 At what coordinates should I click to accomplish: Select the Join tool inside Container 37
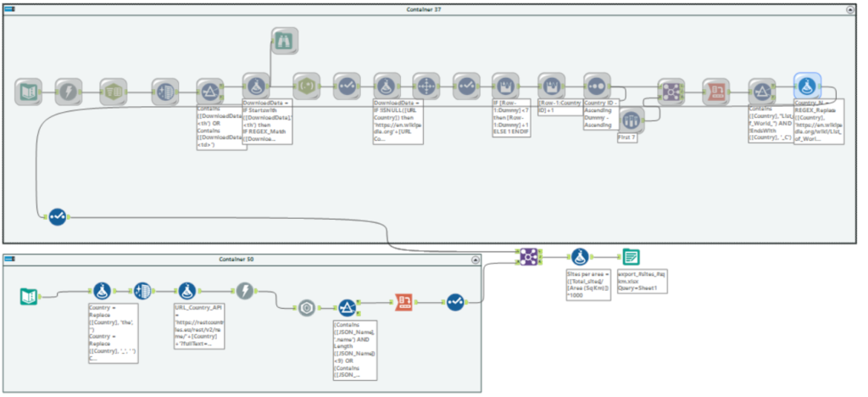671,92
